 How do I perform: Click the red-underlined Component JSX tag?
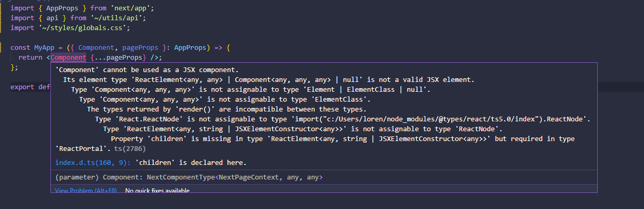tap(68, 58)
